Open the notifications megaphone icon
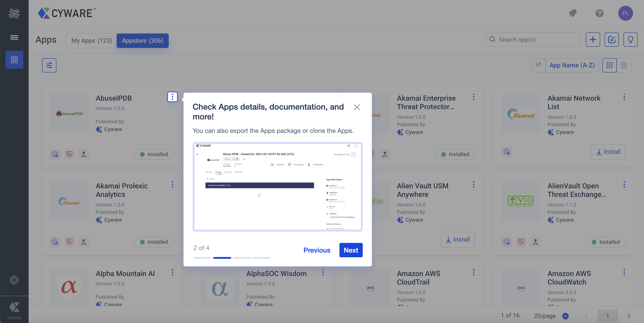Screen dimensions: 644x323 click(x=572, y=13)
